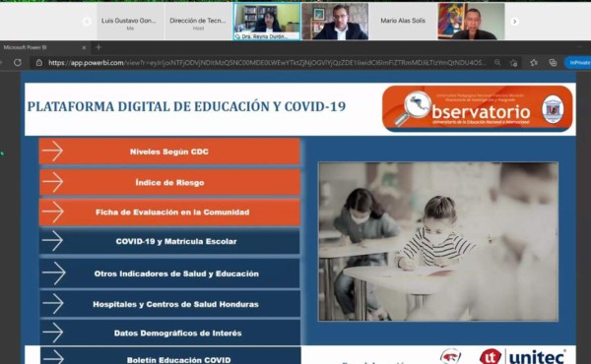Open the browser Favorites list icon
The width and height of the screenshot is (591, 364).
pos(534,63)
